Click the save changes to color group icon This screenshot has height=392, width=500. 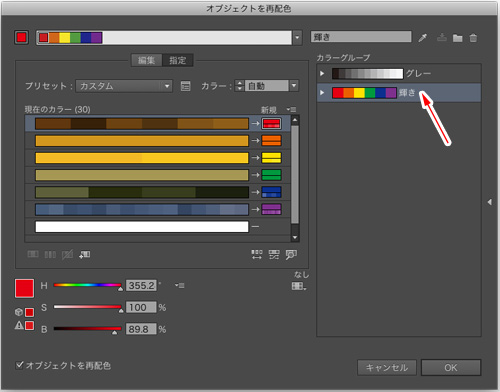[x=442, y=37]
